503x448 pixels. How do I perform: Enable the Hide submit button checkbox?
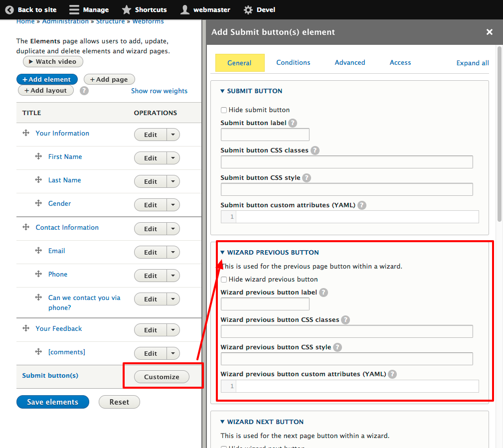(224, 110)
